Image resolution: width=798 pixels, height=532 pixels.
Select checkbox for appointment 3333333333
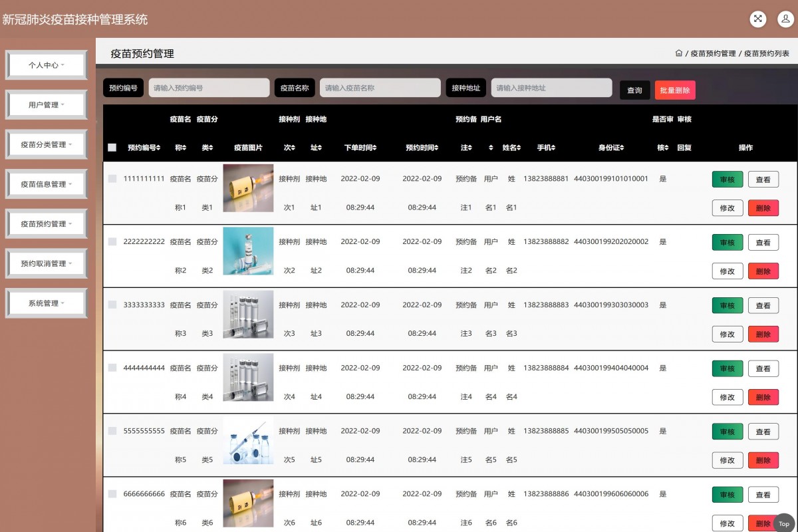[112, 305]
